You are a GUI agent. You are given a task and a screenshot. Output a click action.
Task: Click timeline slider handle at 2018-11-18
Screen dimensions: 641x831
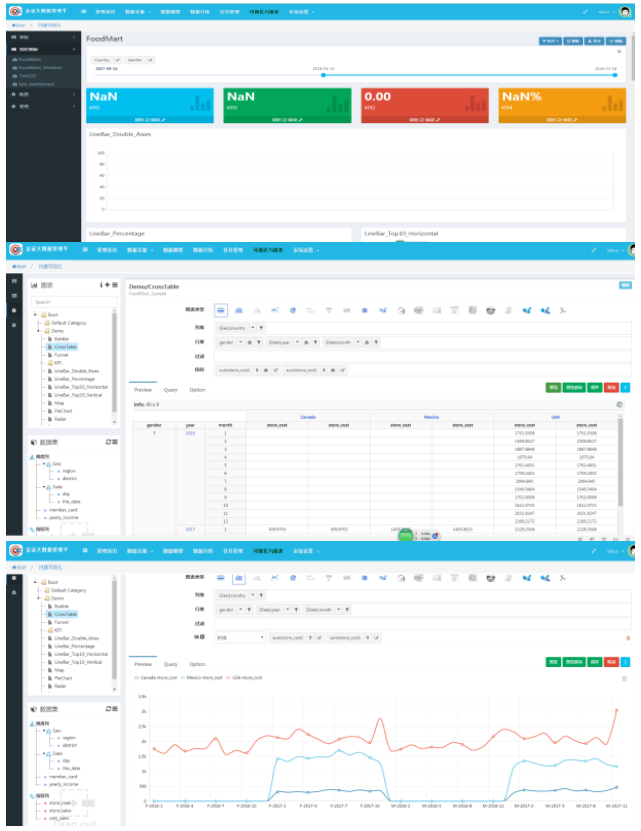coord(615,75)
